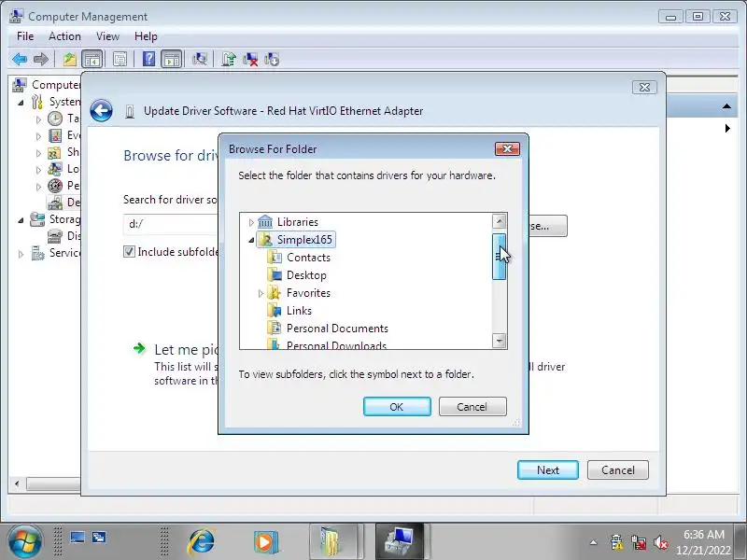Open the Action menu

pos(64,36)
